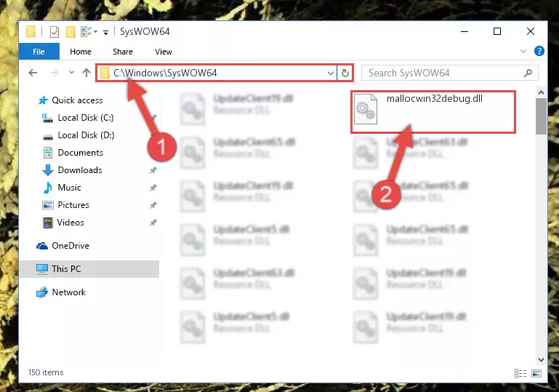
Task: Click the vertical scrollbar thumb
Action: (541, 116)
